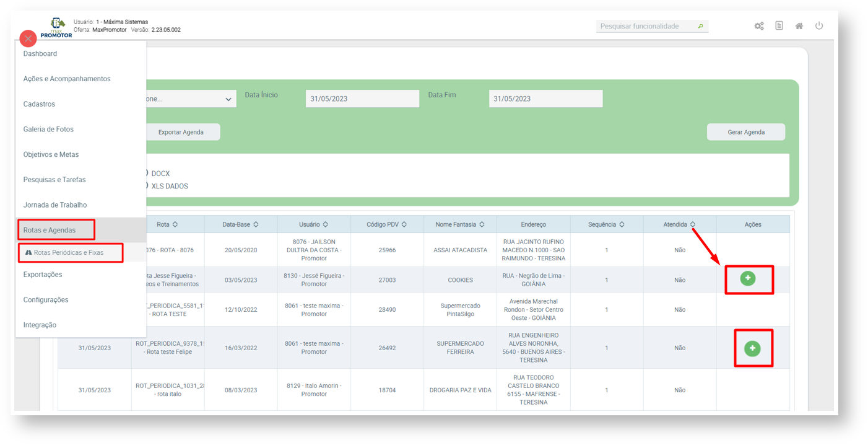Click green plus for COOKIES row

click(748, 279)
